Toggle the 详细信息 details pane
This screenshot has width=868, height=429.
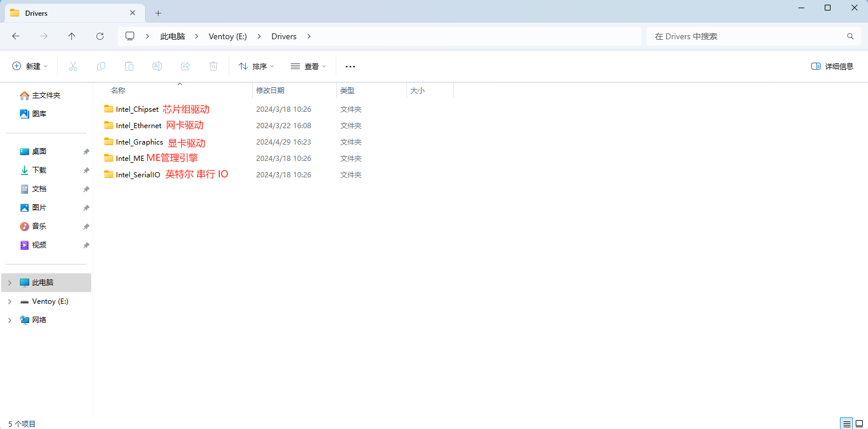[832, 66]
